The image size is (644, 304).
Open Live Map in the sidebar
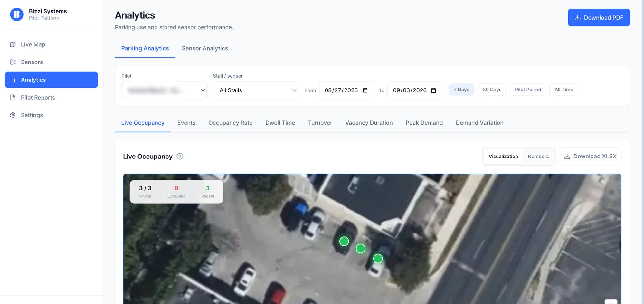coord(51,44)
